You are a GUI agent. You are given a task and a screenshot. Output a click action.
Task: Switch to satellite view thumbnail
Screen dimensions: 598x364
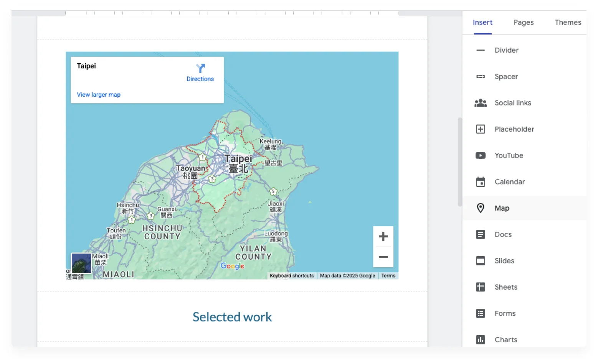click(x=81, y=263)
